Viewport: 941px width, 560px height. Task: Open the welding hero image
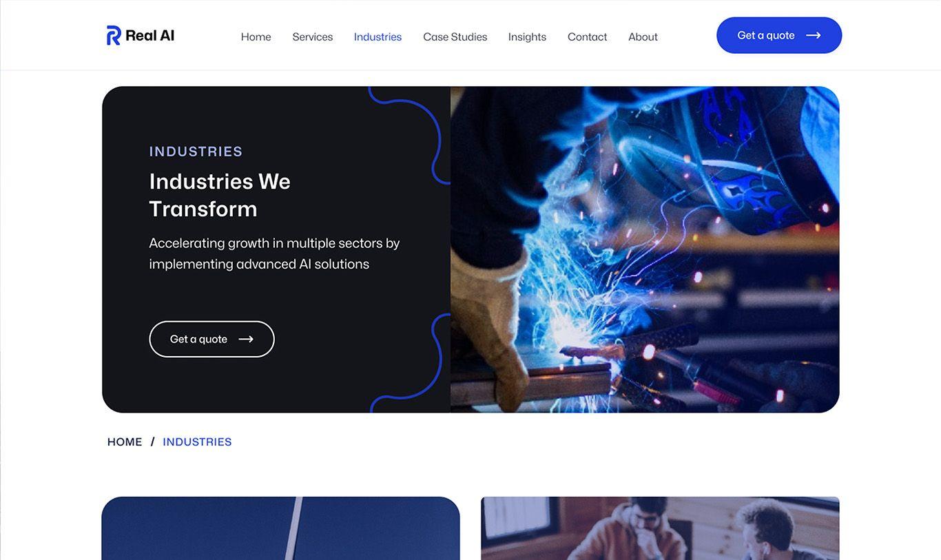[645, 249]
